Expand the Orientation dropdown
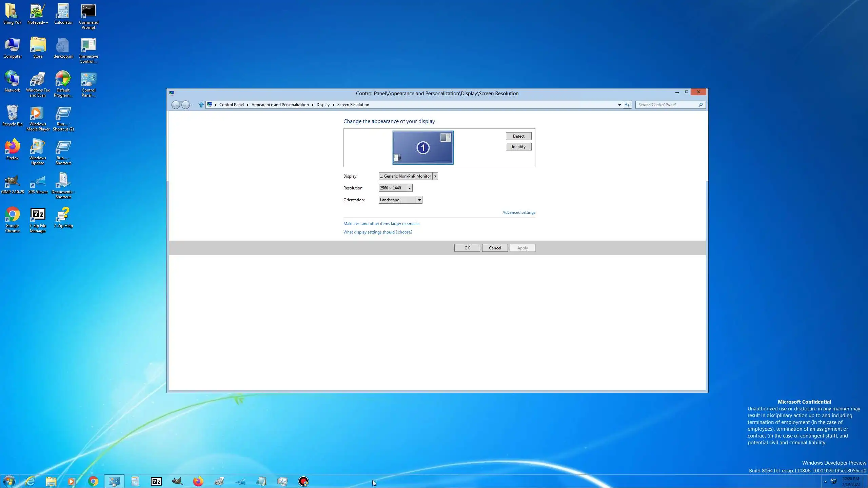868x488 pixels. click(419, 200)
